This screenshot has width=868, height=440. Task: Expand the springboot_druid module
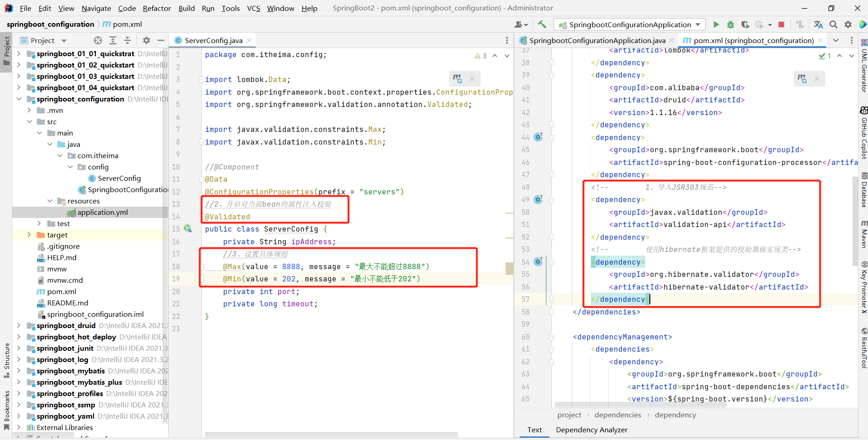click(19, 325)
